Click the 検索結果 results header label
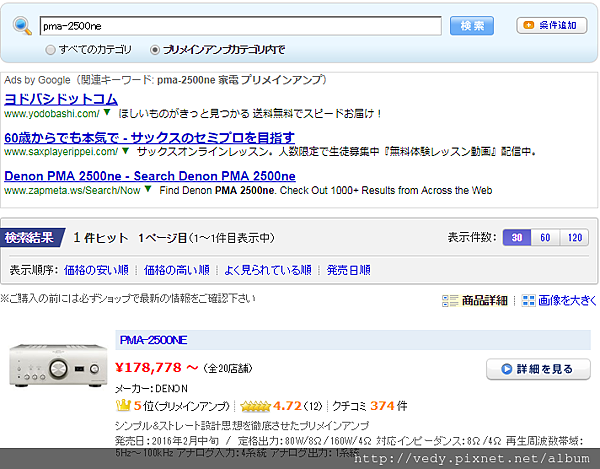This screenshot has width=600, height=469. [x=29, y=238]
